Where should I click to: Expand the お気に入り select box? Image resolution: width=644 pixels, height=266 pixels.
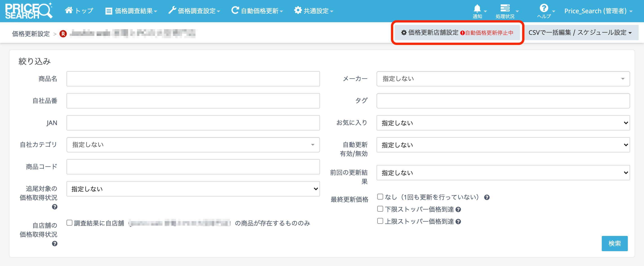503,123
